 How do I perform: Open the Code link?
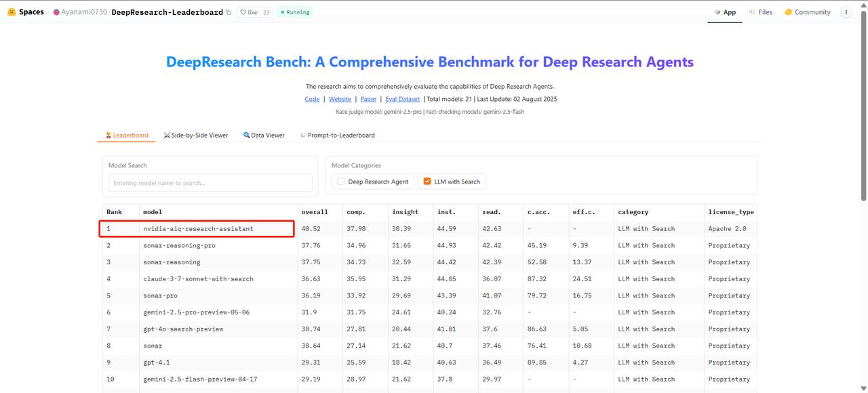pos(312,99)
